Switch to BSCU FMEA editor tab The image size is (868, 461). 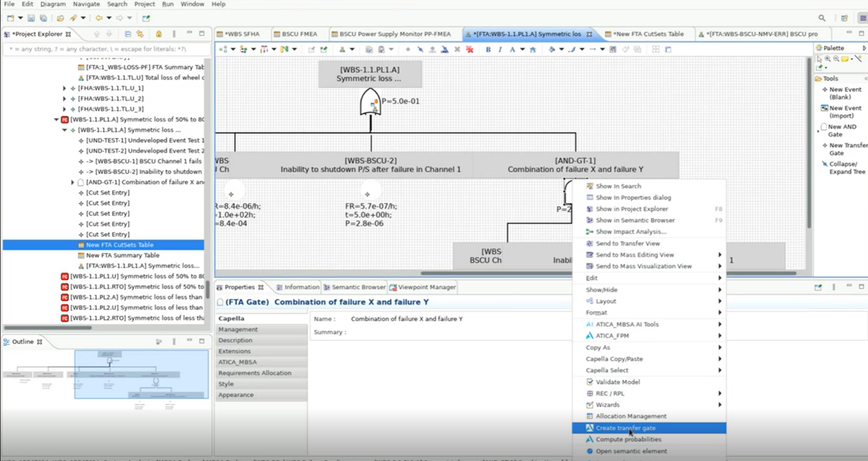click(295, 34)
